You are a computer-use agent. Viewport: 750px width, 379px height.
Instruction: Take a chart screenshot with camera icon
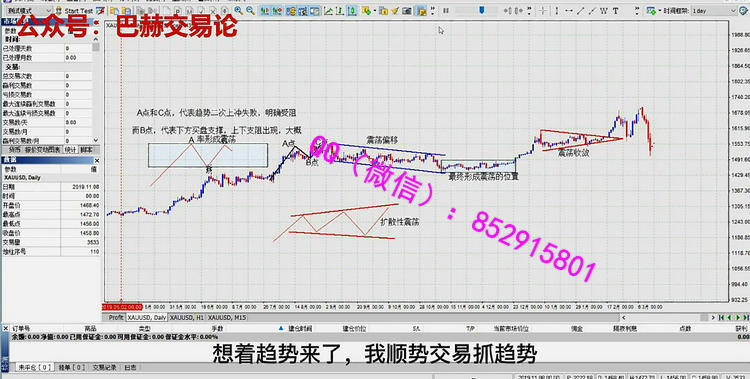[407, 11]
